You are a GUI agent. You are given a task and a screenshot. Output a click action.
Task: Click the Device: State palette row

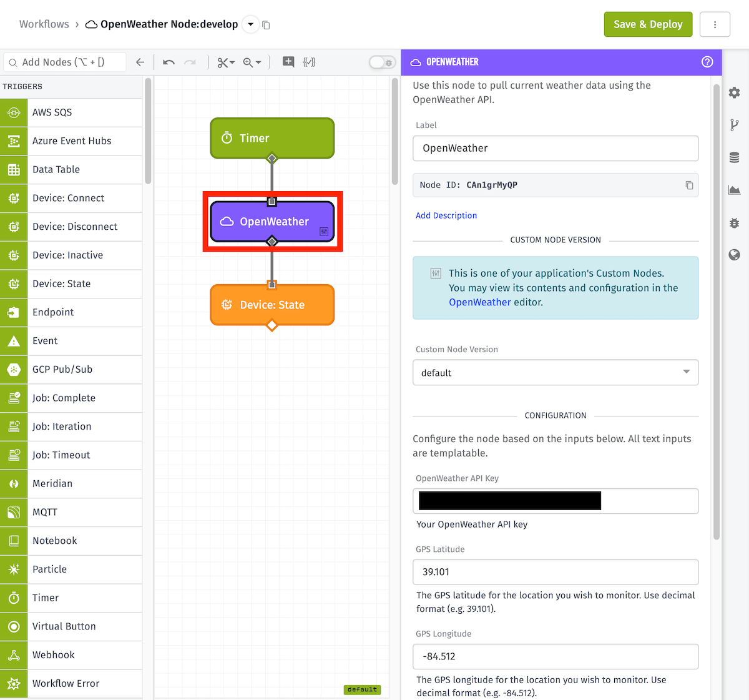pyautogui.click(x=71, y=283)
